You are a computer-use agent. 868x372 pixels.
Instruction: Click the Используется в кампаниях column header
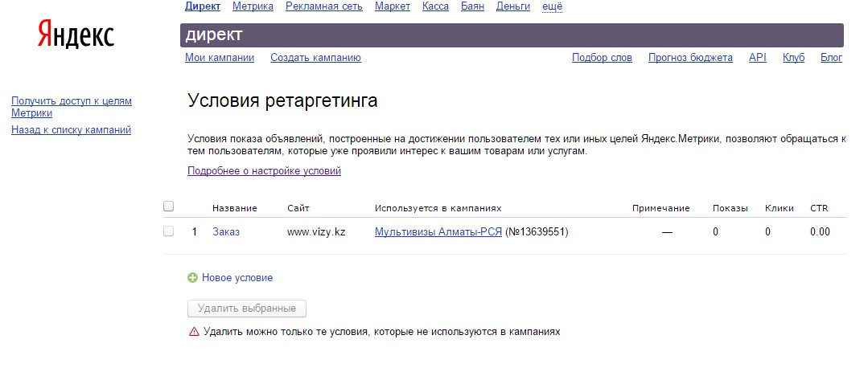tap(438, 208)
